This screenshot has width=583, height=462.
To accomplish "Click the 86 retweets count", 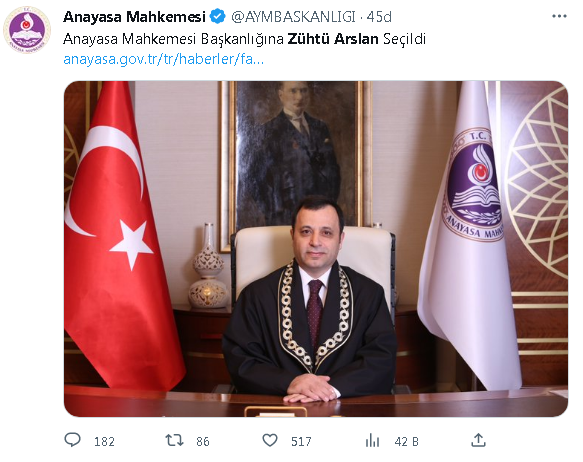I will (x=203, y=442).
